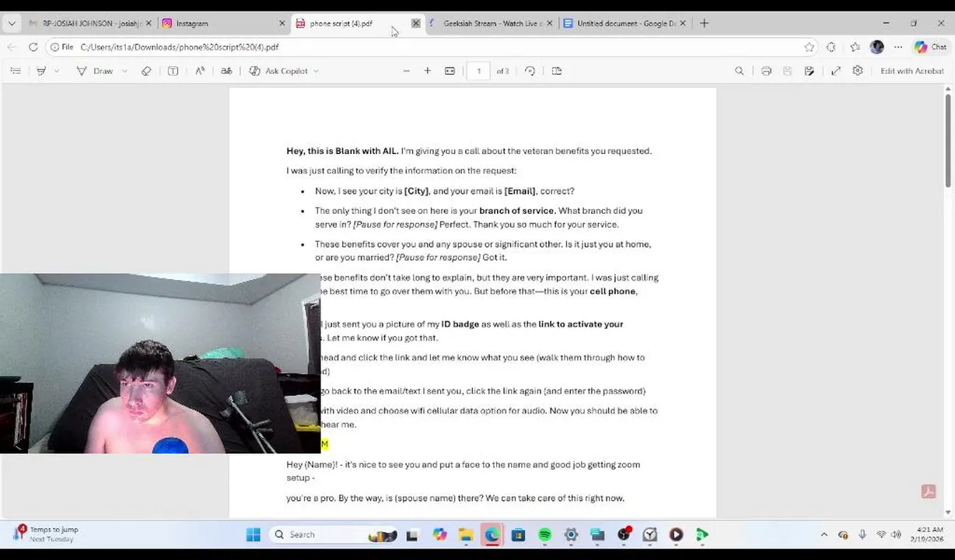Click the Acrobat icon at page corner
This screenshot has height=560, width=955.
pos(929,492)
